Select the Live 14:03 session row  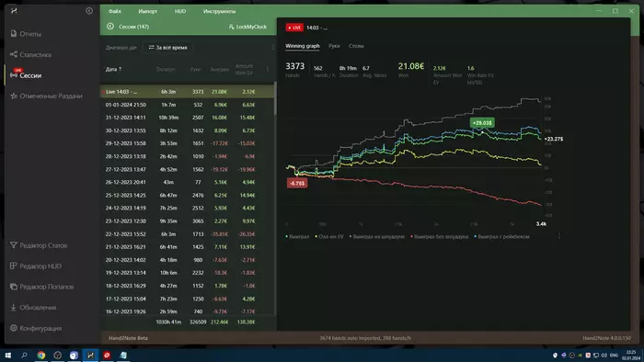pos(187,92)
